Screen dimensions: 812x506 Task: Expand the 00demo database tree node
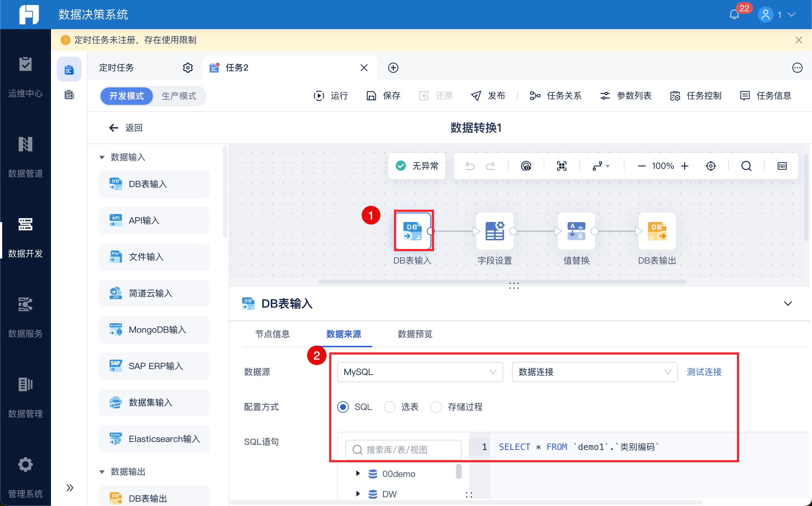(x=358, y=474)
